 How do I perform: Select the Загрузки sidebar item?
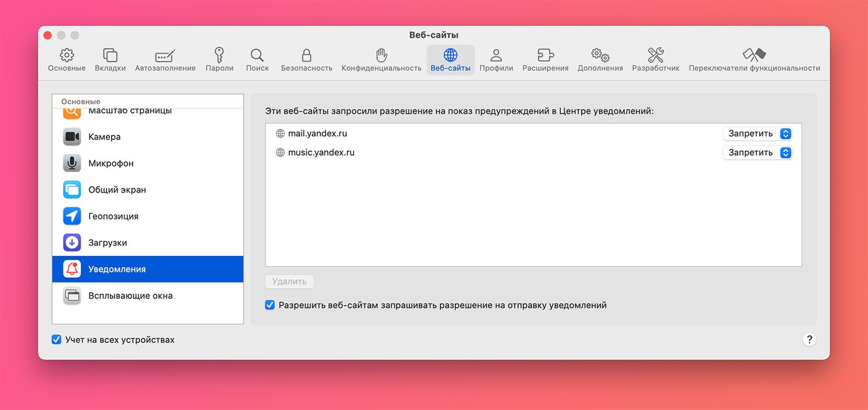[148, 243]
